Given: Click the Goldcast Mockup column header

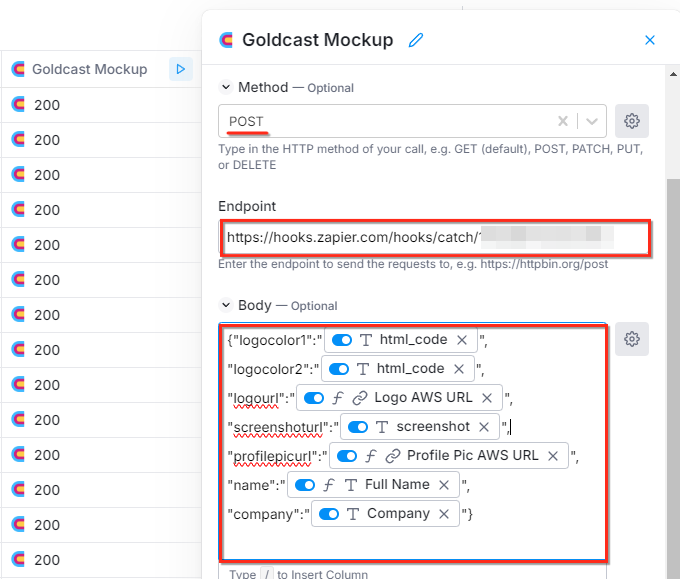Looking at the screenshot, I should click(x=89, y=69).
